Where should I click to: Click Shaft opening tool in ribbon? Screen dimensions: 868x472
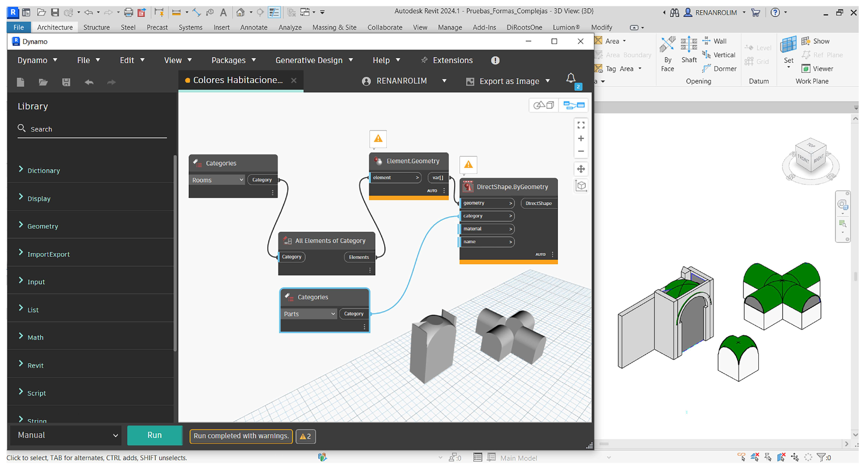[x=689, y=50]
